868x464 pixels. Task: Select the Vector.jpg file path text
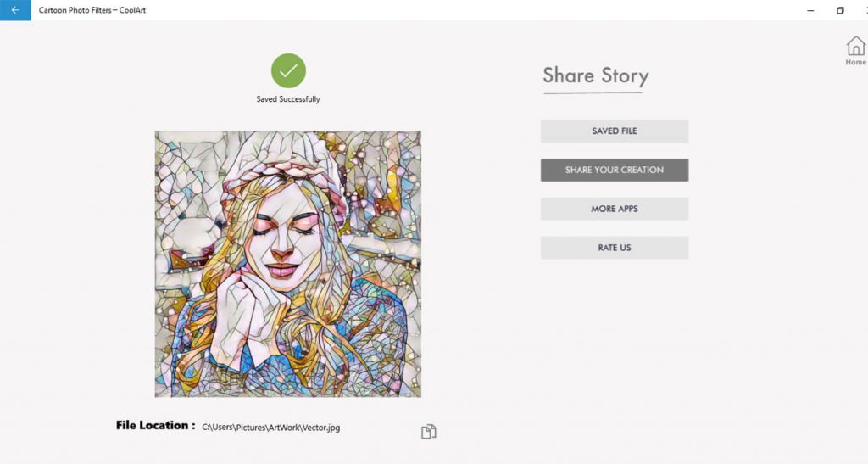point(270,427)
